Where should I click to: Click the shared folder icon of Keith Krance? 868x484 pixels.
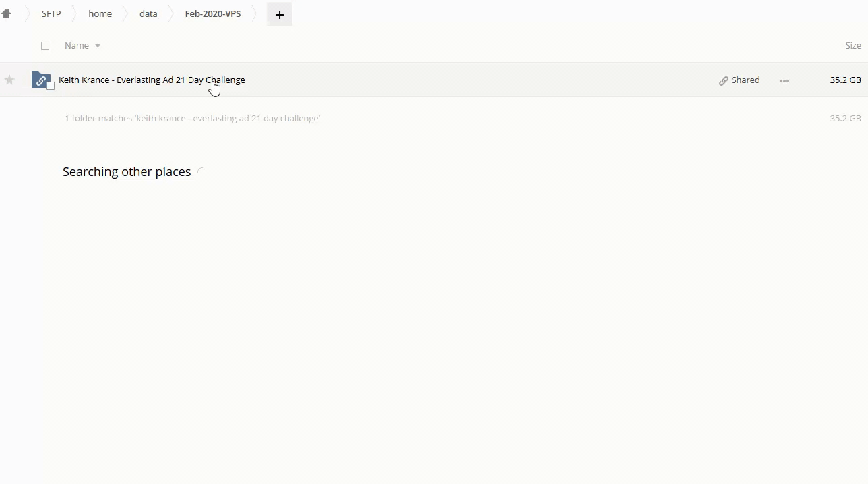click(40, 80)
